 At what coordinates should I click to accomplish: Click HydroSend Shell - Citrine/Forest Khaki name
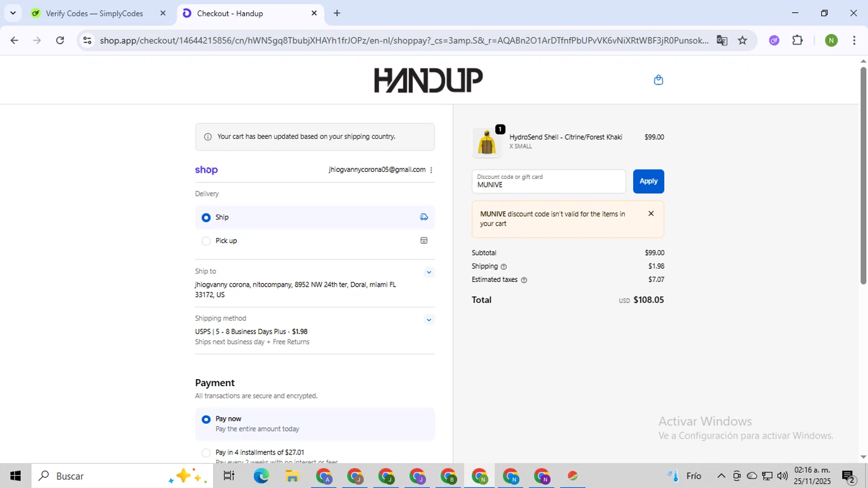click(565, 137)
